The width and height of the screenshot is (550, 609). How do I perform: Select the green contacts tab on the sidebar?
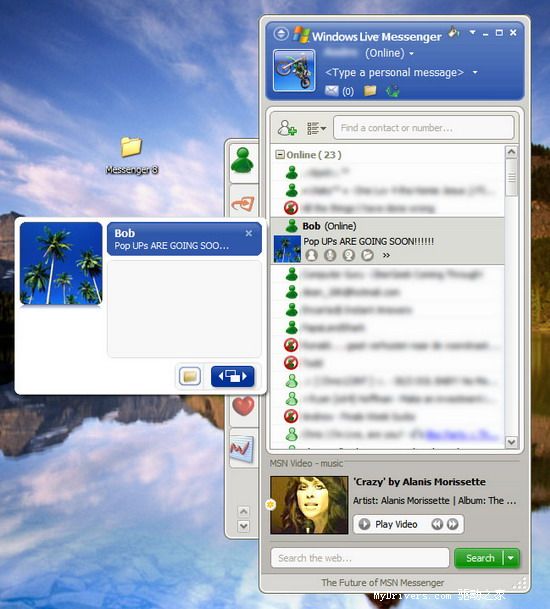point(243,162)
